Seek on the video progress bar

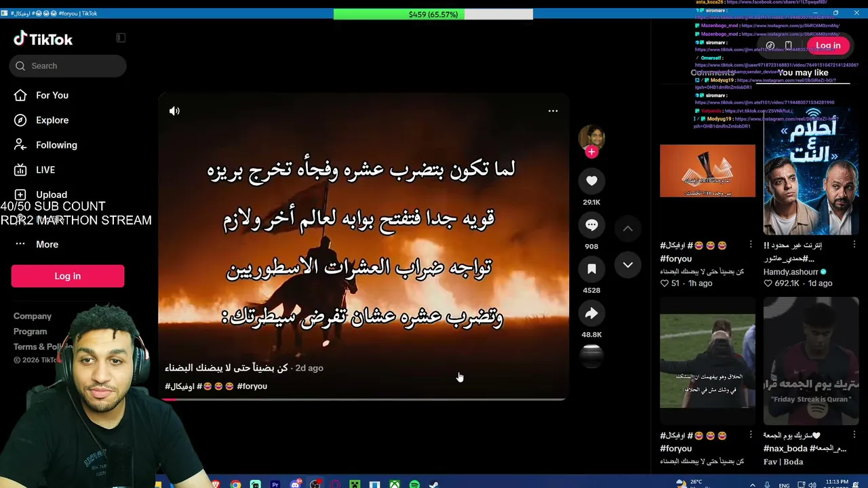click(x=363, y=399)
